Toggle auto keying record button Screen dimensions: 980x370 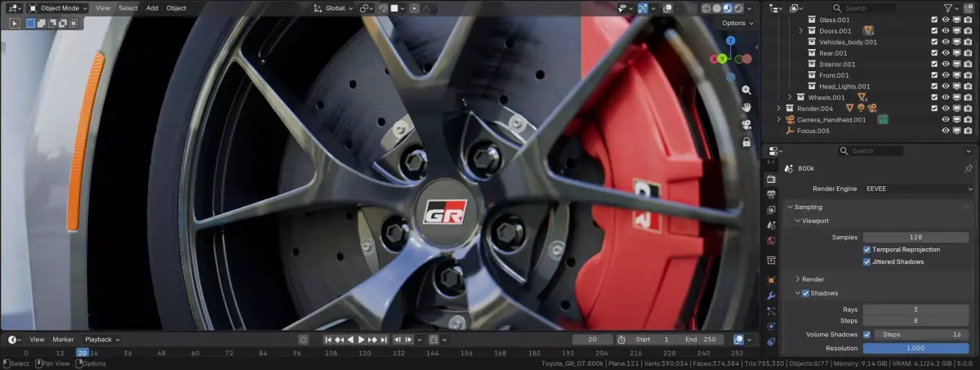[x=303, y=340]
